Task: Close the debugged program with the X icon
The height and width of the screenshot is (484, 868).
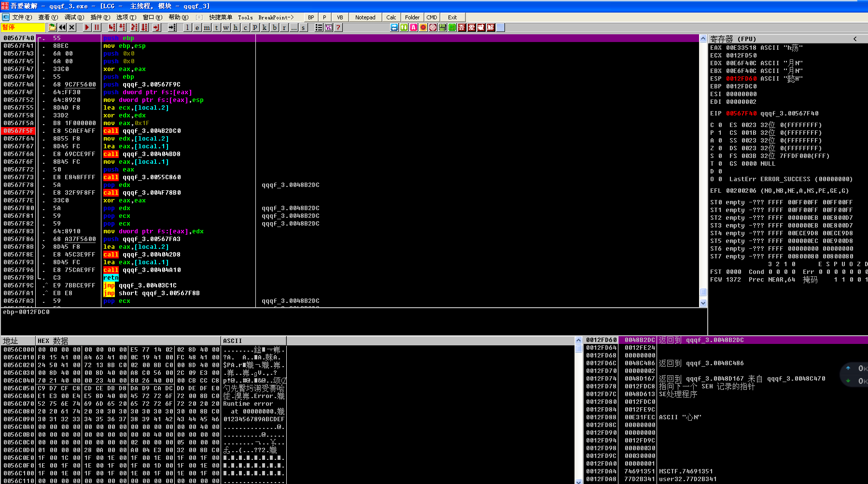Action: point(72,28)
